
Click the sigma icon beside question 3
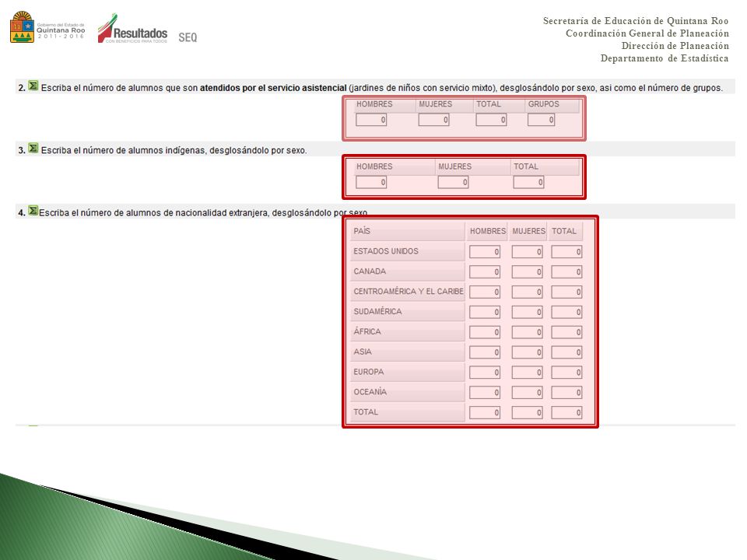[33, 148]
